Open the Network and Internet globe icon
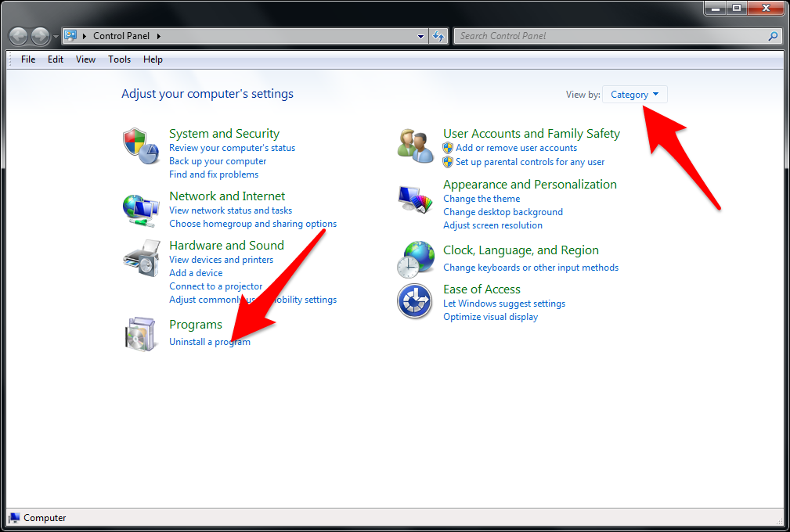This screenshot has width=790, height=532. [x=141, y=210]
